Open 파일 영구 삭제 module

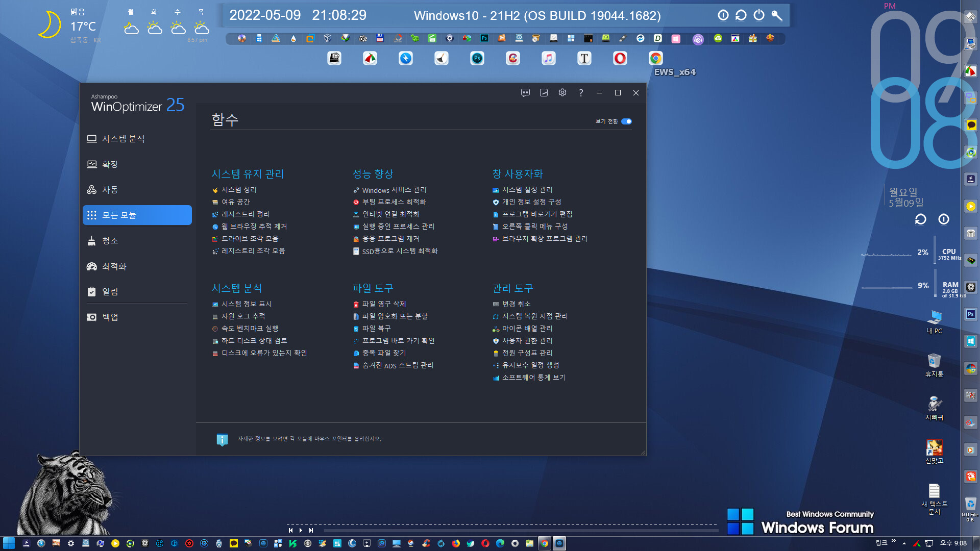379,304
